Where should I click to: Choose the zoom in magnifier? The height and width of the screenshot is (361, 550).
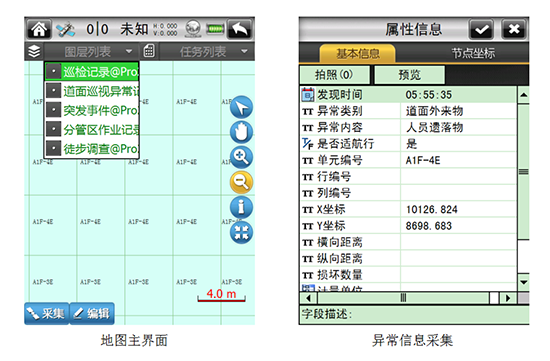tap(241, 157)
